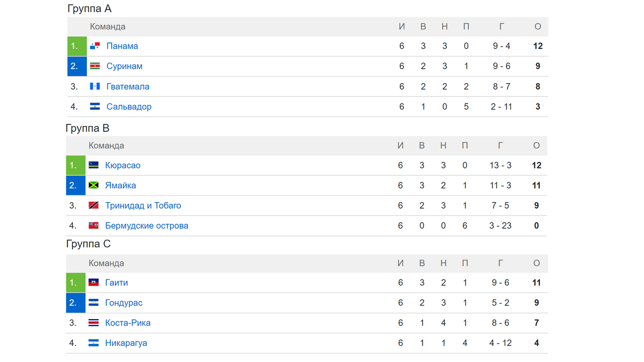Click the О points header in Группа C
The width and height of the screenshot is (644, 362).
point(537,263)
